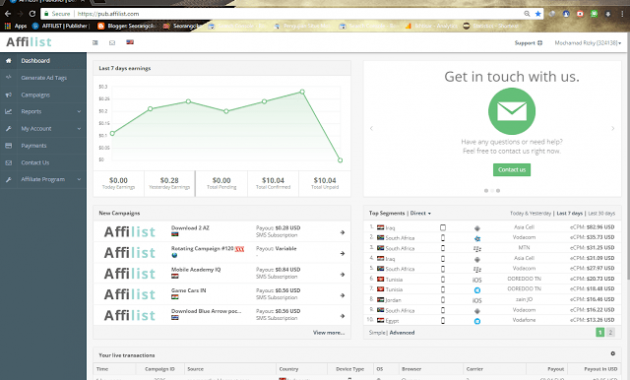630x380 pixels.
Task: Open the Apps bookmarks shortcut
Action: point(16,26)
